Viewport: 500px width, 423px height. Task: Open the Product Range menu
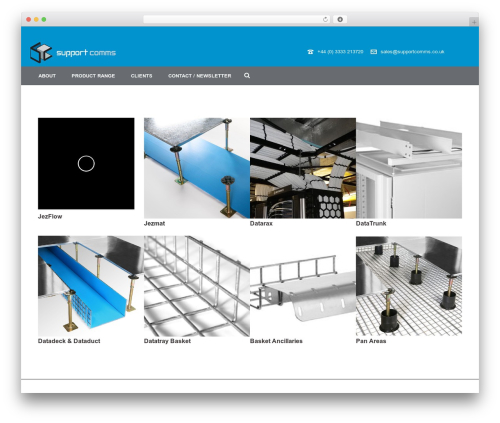click(93, 76)
